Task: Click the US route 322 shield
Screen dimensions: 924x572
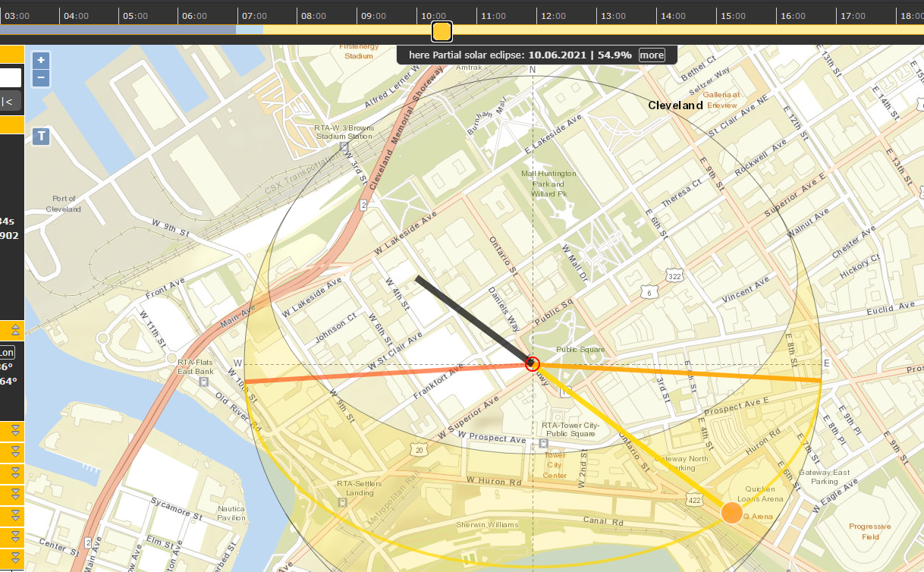Action: tap(675, 276)
